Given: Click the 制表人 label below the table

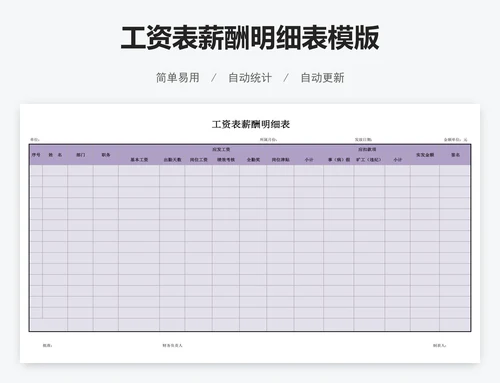Looking at the screenshot, I should coord(439,346).
